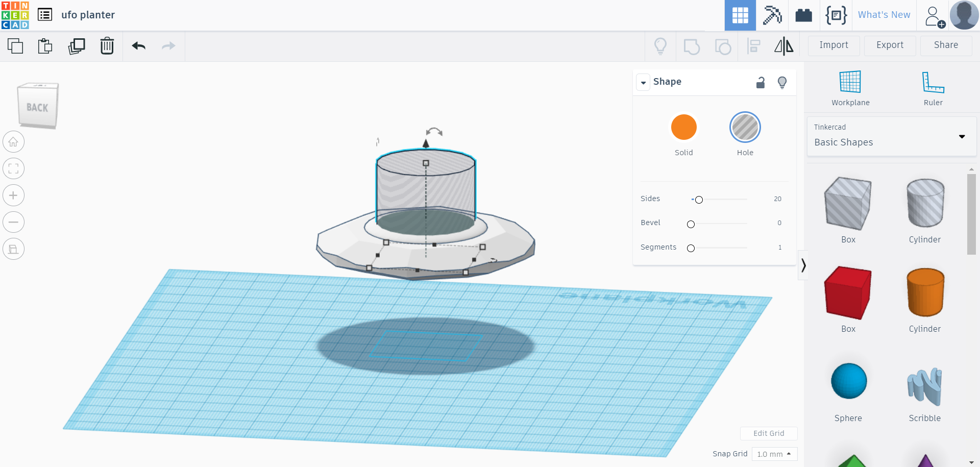The width and height of the screenshot is (980, 467).
Task: Adjust the Sides slider handle
Action: [x=699, y=200]
